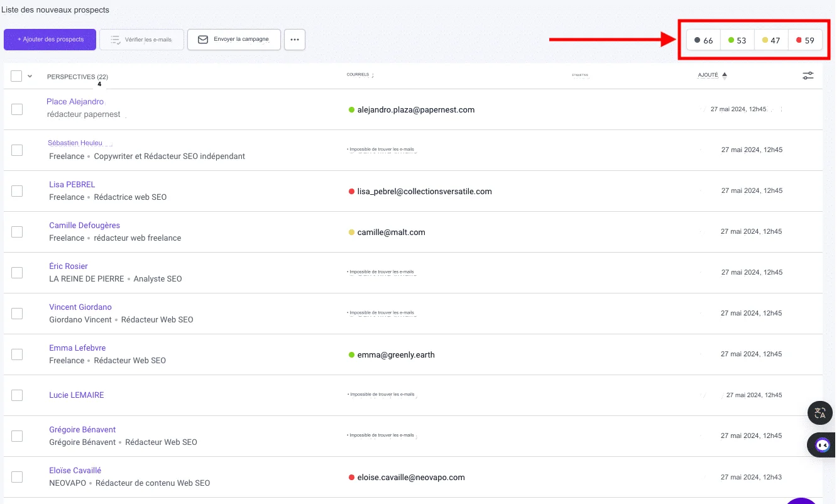
Task: Select checkbox for Eloïse Cavaillé row
Action: point(17,477)
